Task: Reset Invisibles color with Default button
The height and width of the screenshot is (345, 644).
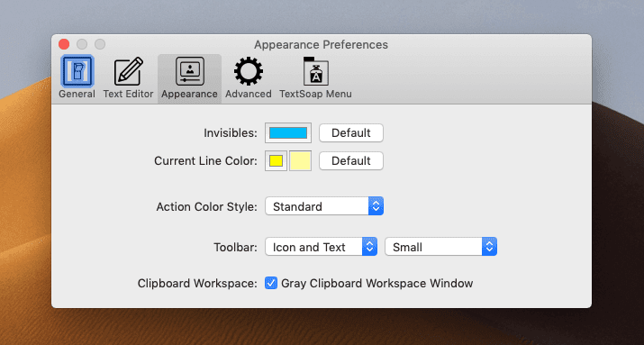Action: click(x=351, y=133)
